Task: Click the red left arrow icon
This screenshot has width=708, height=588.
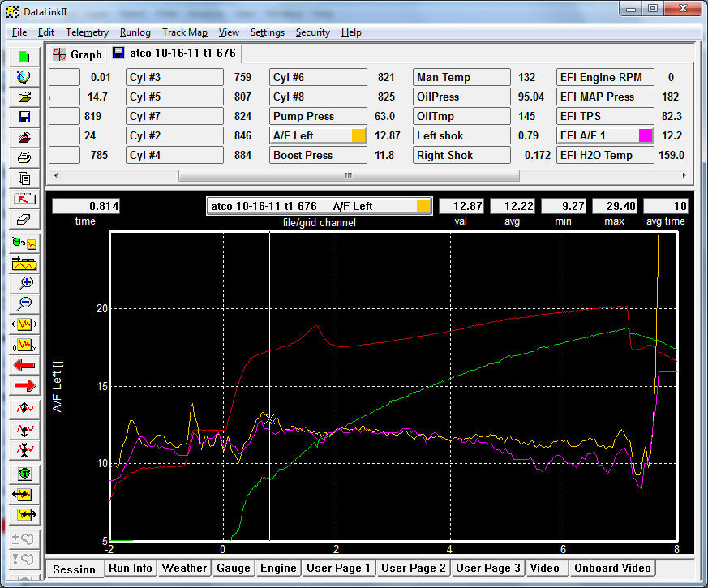Action: [24, 365]
